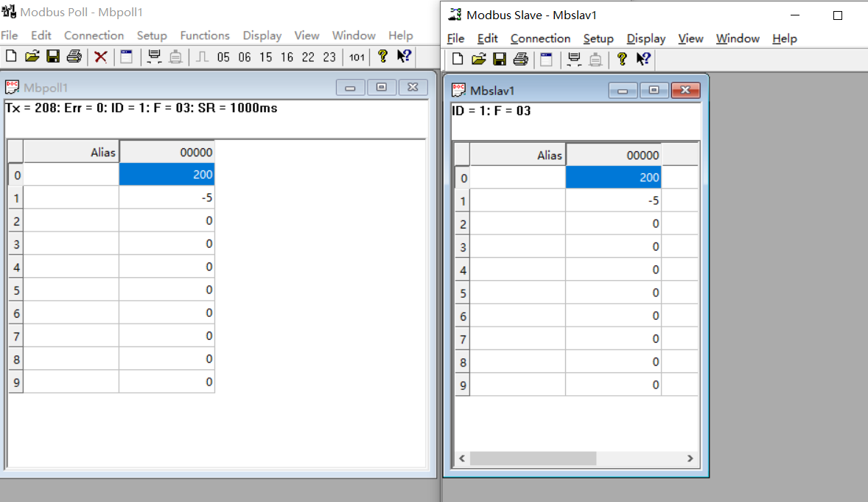Click Connect icon in Modbus Slave toolbar
868x502 pixels.
(x=574, y=60)
